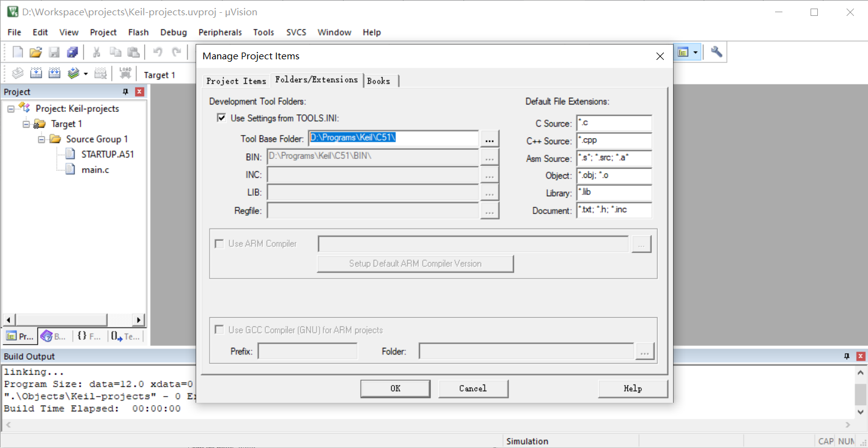This screenshot has height=448, width=868.
Task: Close the Manage Project Items dialog
Action: (660, 56)
